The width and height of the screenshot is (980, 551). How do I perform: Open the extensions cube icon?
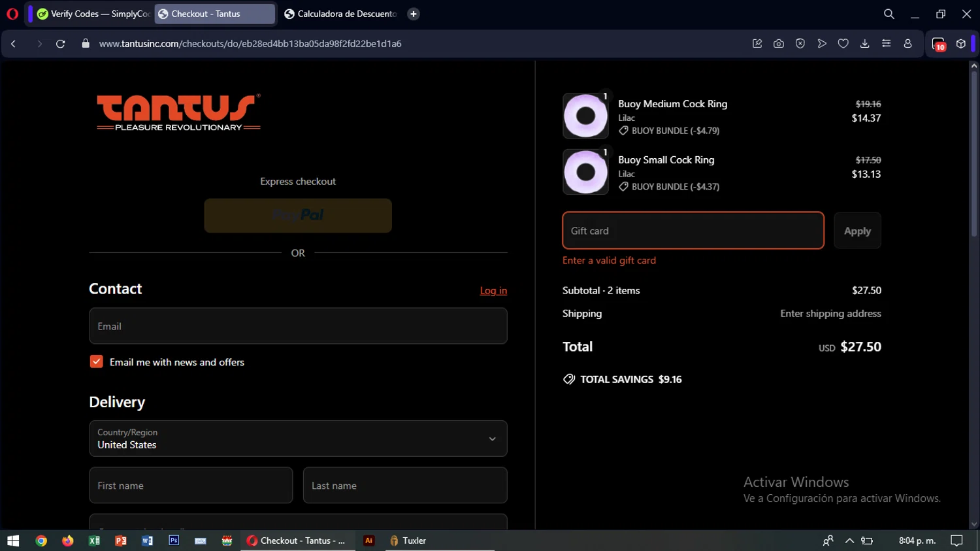pos(960,44)
